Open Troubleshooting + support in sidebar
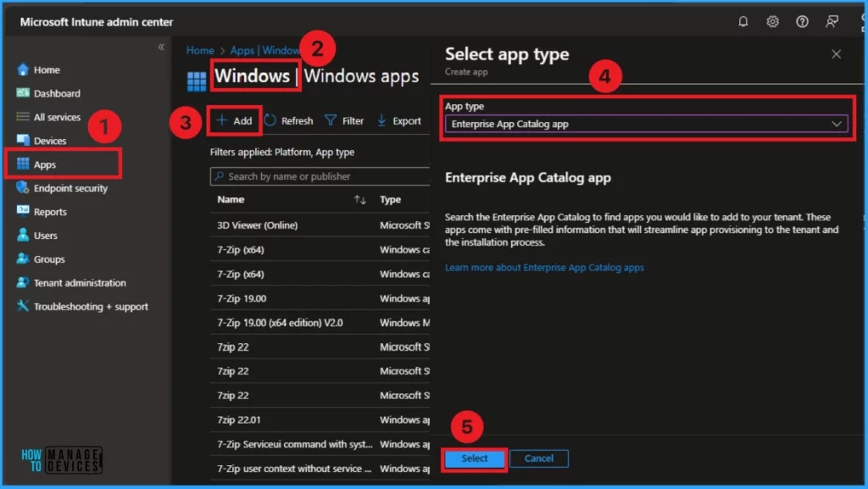The height and width of the screenshot is (489, 868). coord(90,307)
